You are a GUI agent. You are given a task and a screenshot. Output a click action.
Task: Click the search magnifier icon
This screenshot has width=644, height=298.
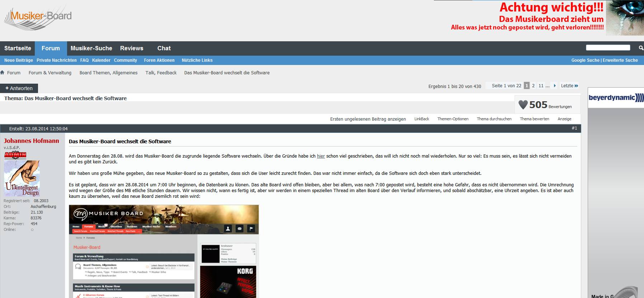[641, 48]
